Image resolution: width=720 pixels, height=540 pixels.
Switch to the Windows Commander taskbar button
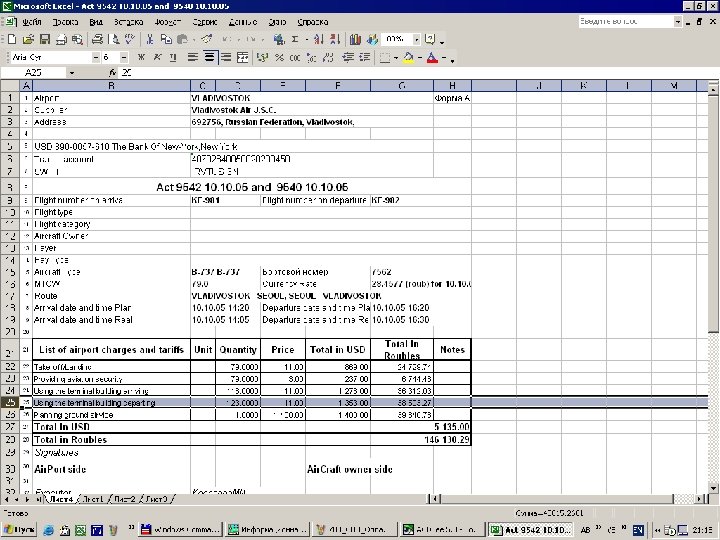click(x=181, y=530)
